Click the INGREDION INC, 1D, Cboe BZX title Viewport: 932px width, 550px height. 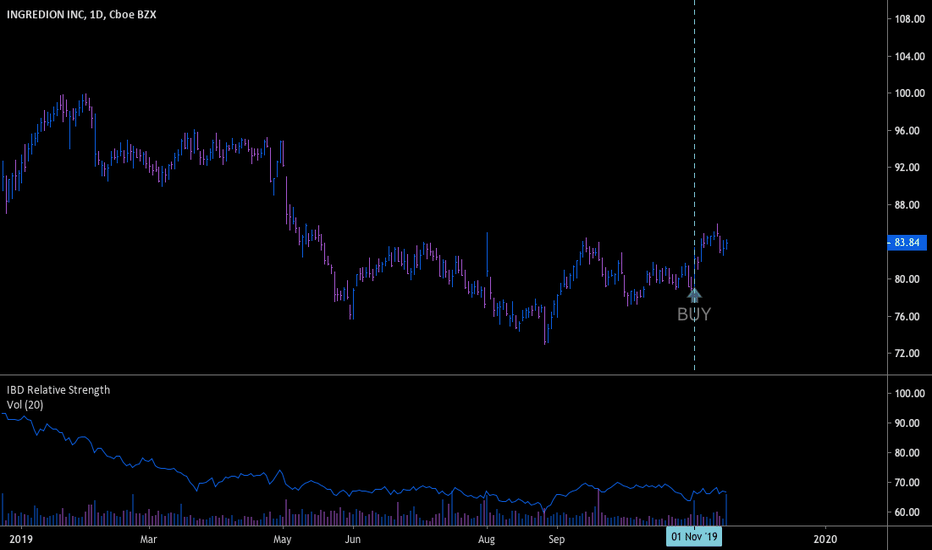(x=81, y=14)
